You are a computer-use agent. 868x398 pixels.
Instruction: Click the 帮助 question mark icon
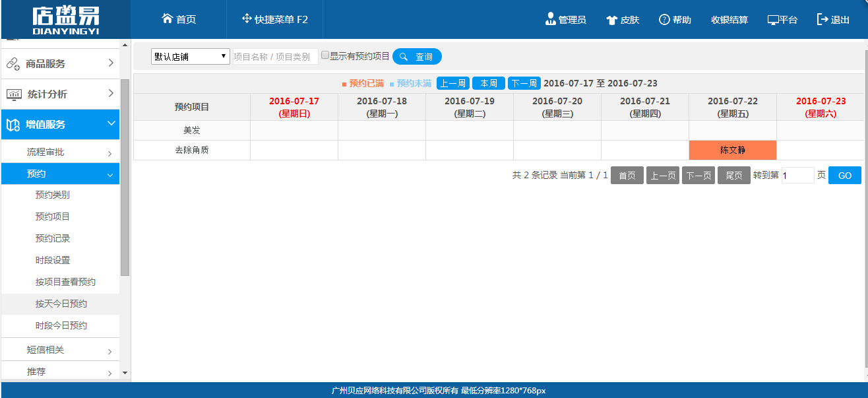pyautogui.click(x=664, y=19)
